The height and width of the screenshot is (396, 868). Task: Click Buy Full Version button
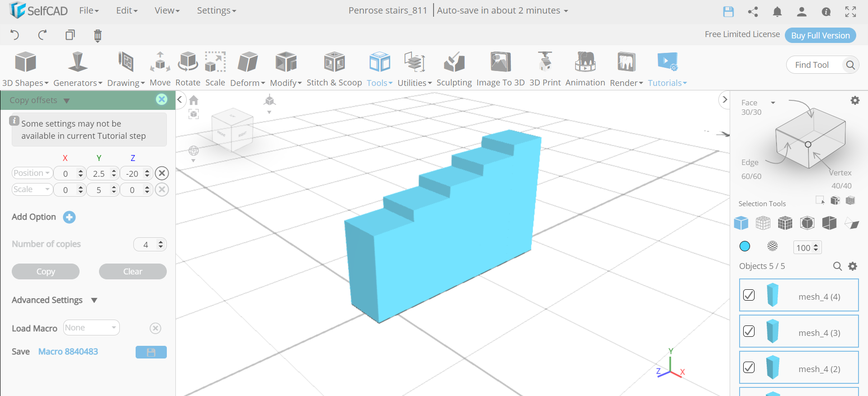click(820, 35)
